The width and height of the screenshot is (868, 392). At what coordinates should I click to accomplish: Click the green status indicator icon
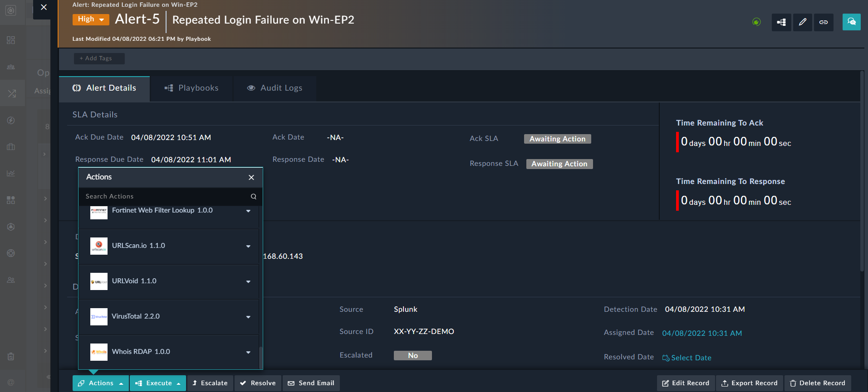pyautogui.click(x=756, y=22)
